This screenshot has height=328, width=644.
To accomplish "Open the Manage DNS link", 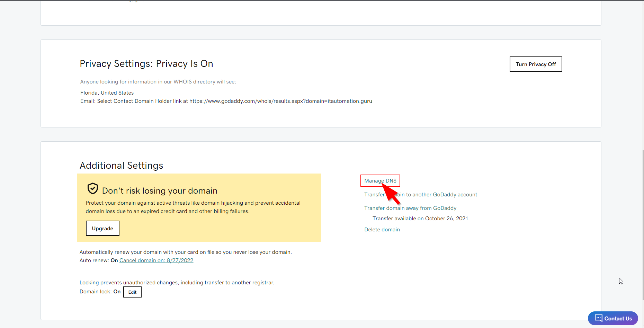I will [380, 181].
